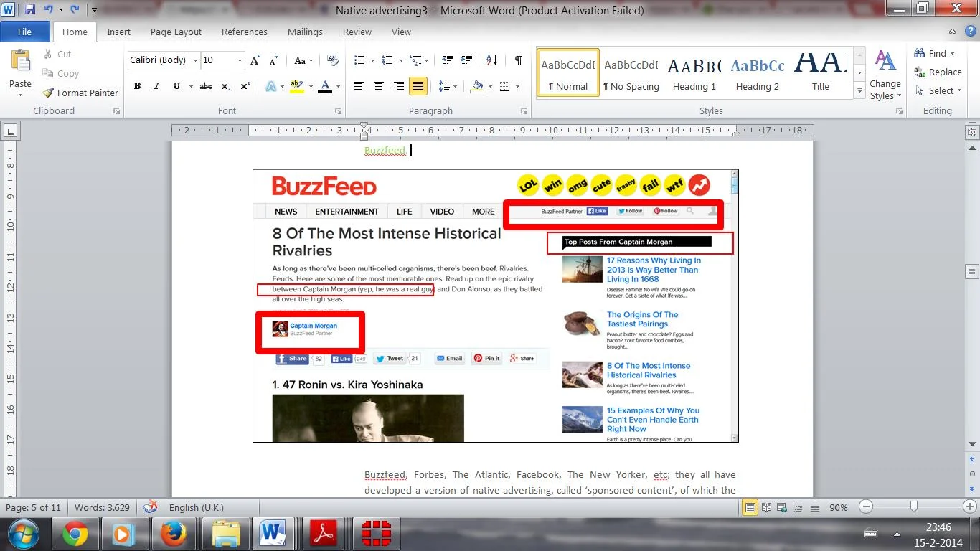Viewport: 980px width, 551px height.
Task: Click the Zoom Out minus button
Action: [865, 507]
